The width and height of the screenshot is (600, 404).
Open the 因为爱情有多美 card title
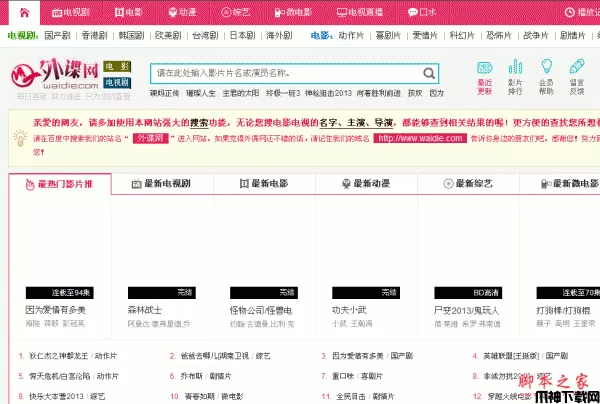(x=55, y=310)
